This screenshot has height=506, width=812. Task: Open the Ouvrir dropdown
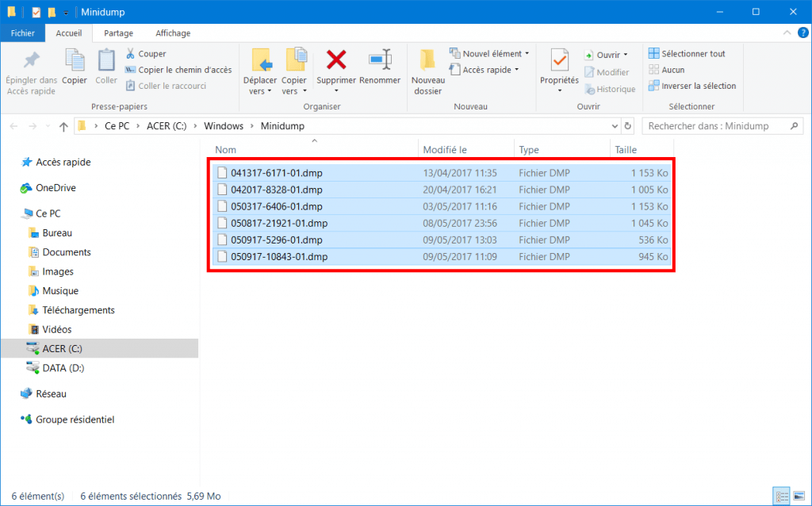pos(606,55)
